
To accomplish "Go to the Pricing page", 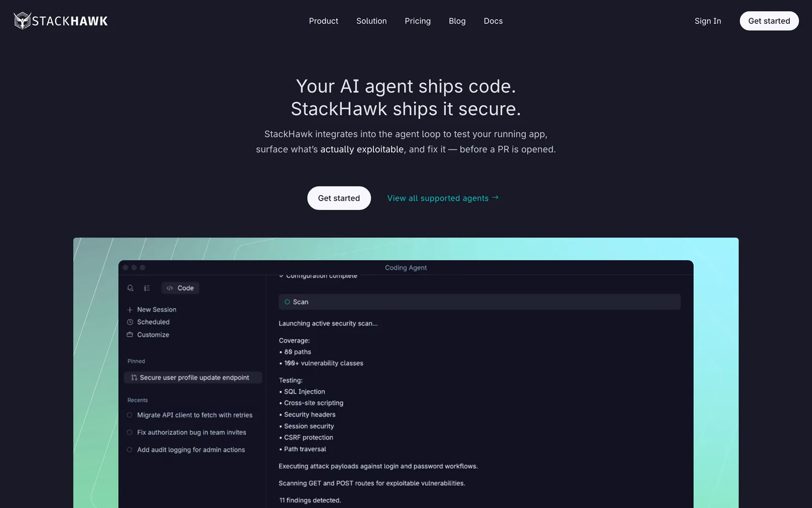I will click(418, 21).
